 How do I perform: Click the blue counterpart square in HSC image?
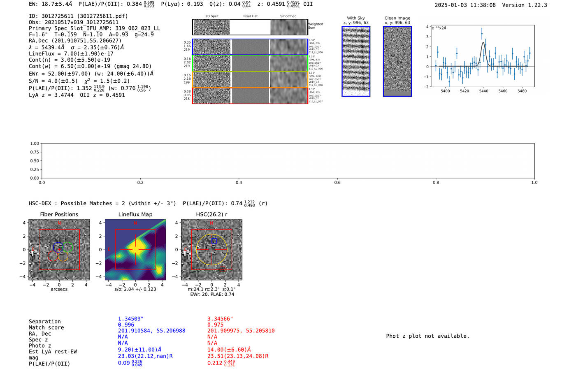pos(214,241)
